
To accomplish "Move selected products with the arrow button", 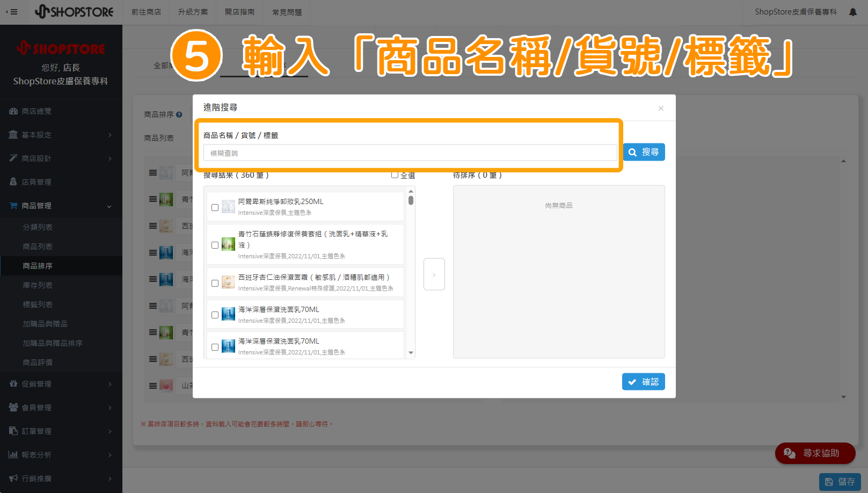I will point(434,274).
